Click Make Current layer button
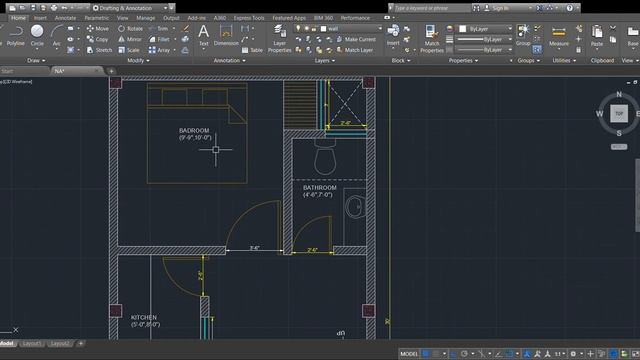Screen dimensions: 640x360 pyautogui.click(x=356, y=39)
